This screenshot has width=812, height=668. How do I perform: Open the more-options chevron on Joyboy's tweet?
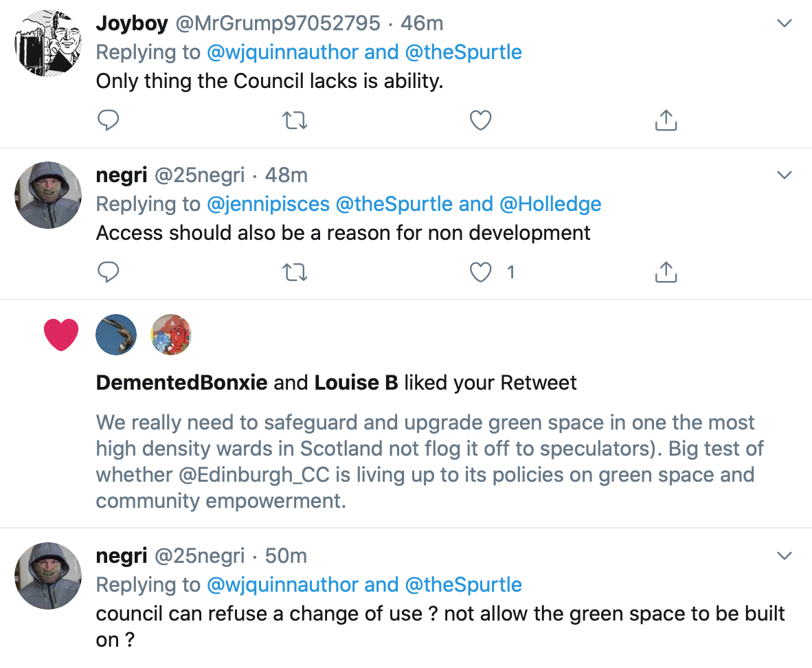pyautogui.click(x=785, y=23)
